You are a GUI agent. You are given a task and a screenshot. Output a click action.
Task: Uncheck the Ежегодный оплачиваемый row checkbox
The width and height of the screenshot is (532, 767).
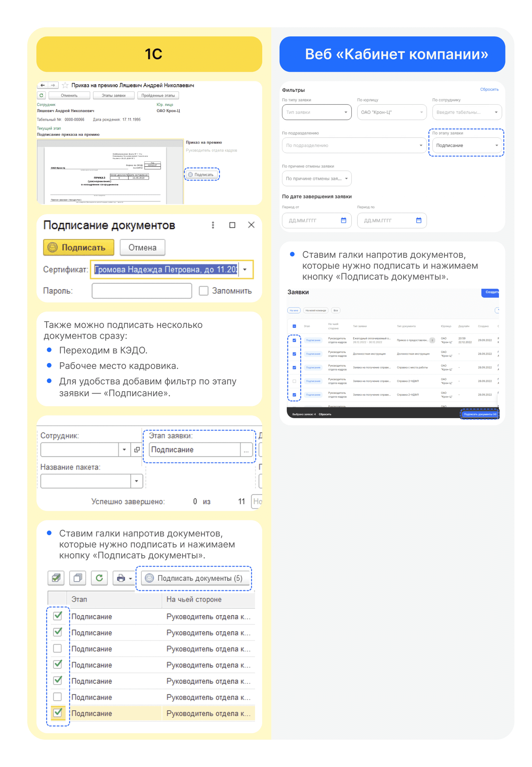[x=294, y=340]
